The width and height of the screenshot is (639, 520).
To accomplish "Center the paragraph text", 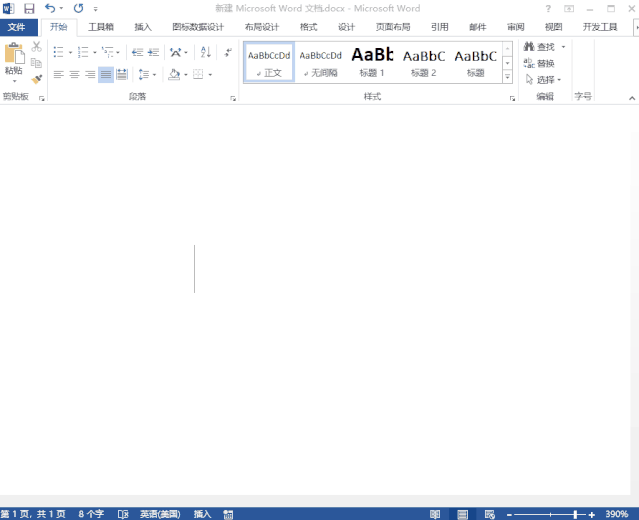I will click(x=75, y=75).
